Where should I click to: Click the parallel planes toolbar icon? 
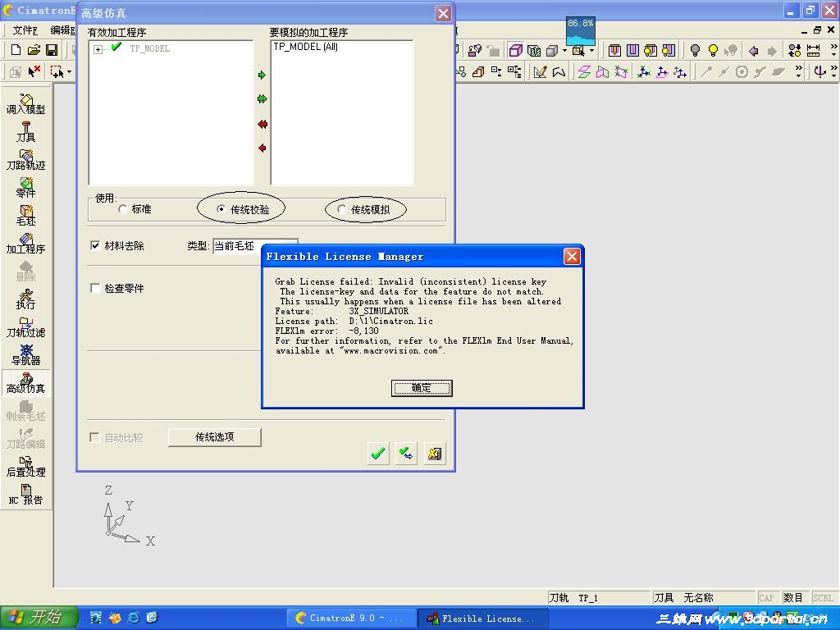[x=584, y=71]
